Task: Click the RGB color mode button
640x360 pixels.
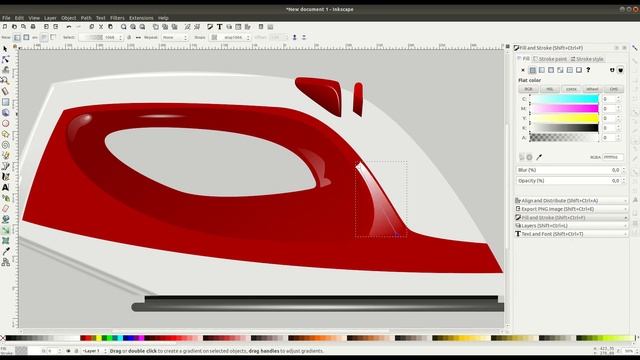Action: (529, 89)
